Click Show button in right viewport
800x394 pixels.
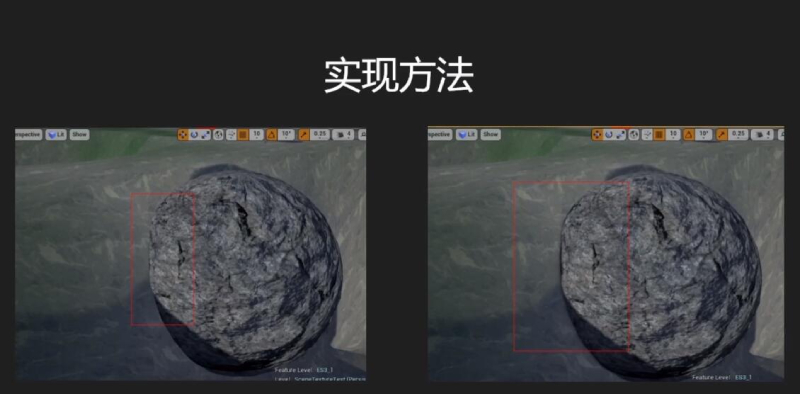[x=490, y=135]
